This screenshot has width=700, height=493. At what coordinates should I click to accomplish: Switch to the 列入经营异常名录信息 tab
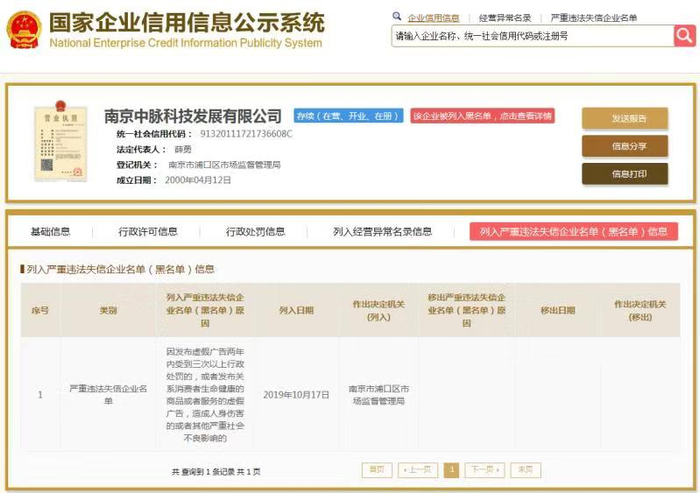(x=383, y=231)
